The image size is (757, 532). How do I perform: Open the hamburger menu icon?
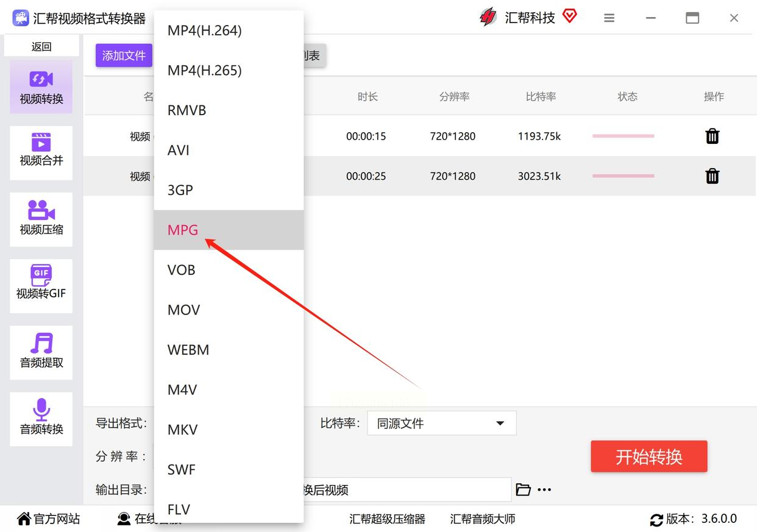(609, 18)
